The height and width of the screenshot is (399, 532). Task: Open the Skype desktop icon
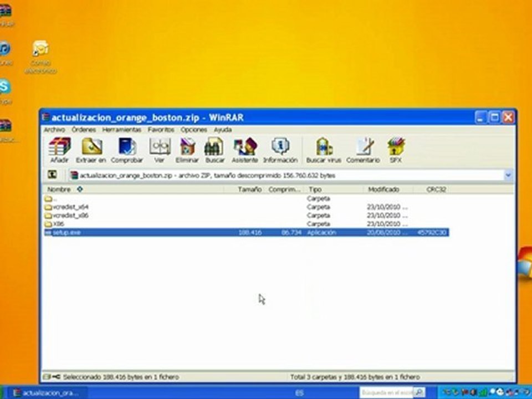pos(5,92)
